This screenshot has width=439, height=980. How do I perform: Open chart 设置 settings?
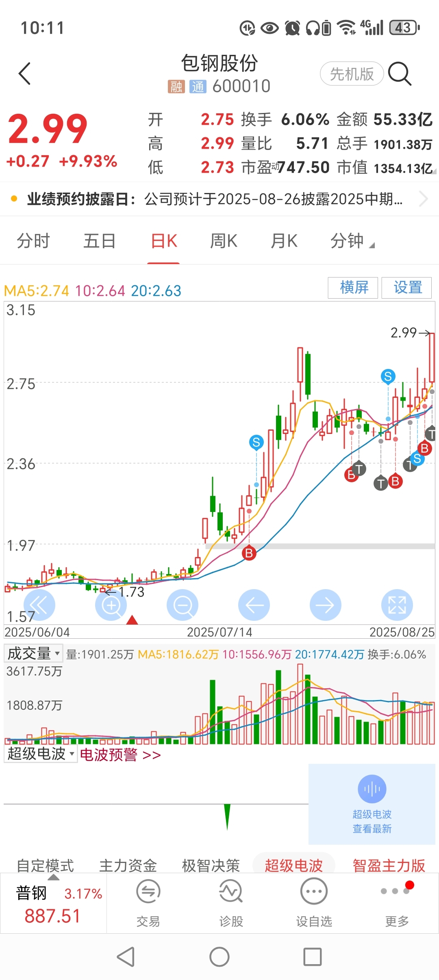(406, 288)
